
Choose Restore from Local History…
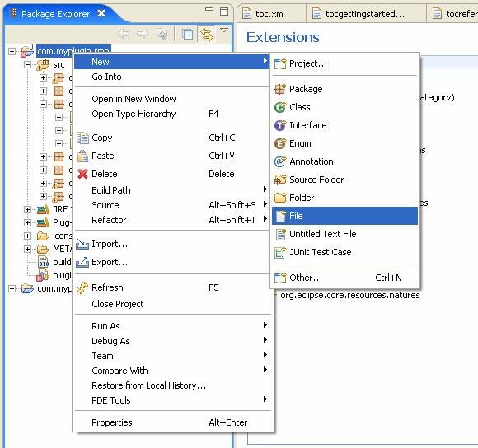172,385
